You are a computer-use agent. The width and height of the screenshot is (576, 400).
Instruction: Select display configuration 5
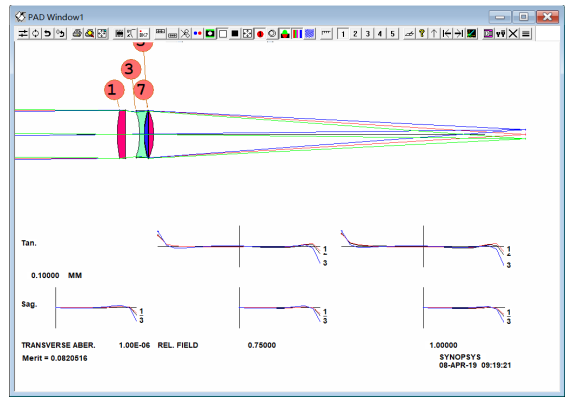(392, 34)
